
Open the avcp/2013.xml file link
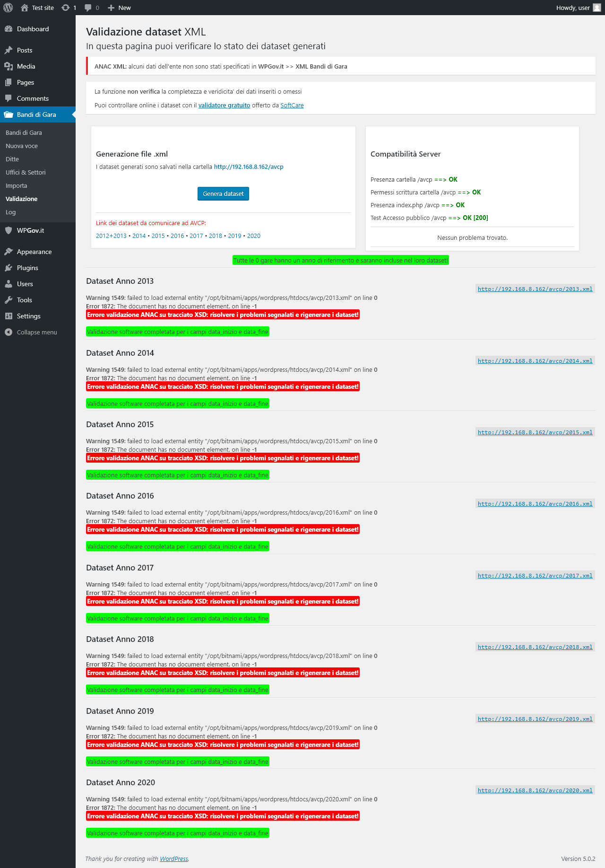[535, 289]
